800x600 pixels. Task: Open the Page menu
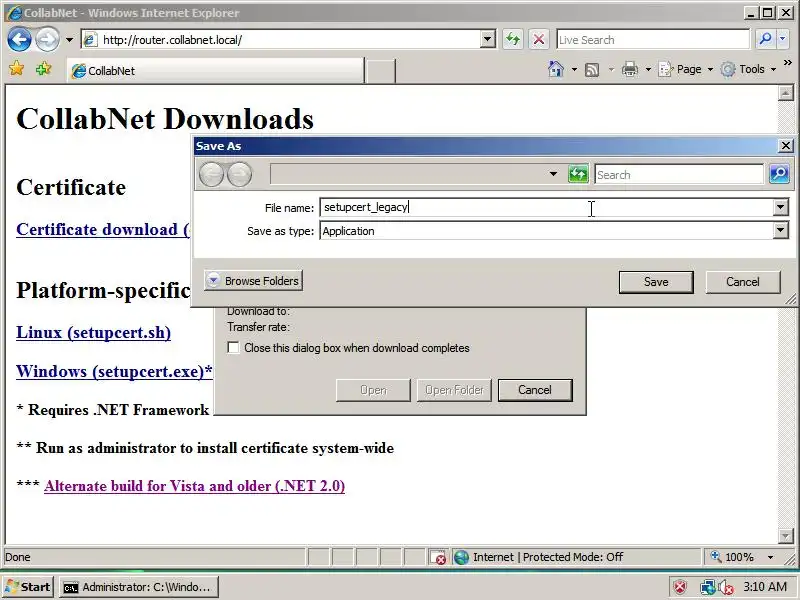tap(685, 69)
